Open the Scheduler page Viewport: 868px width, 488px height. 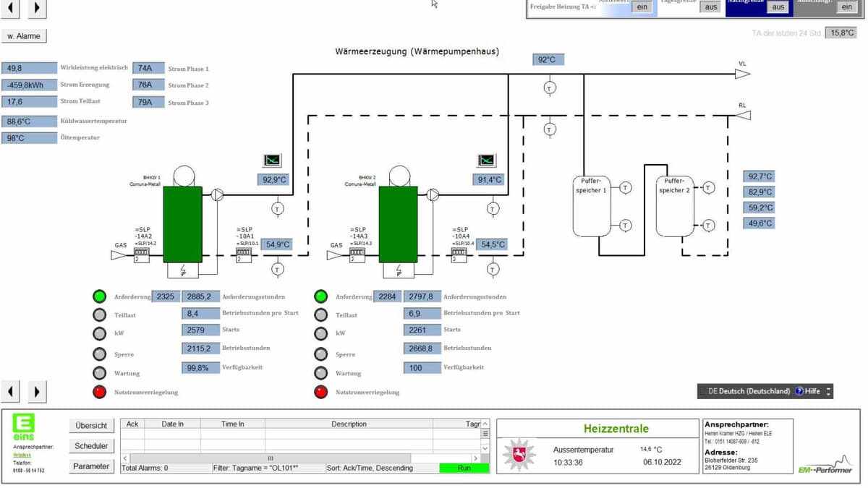click(91, 446)
